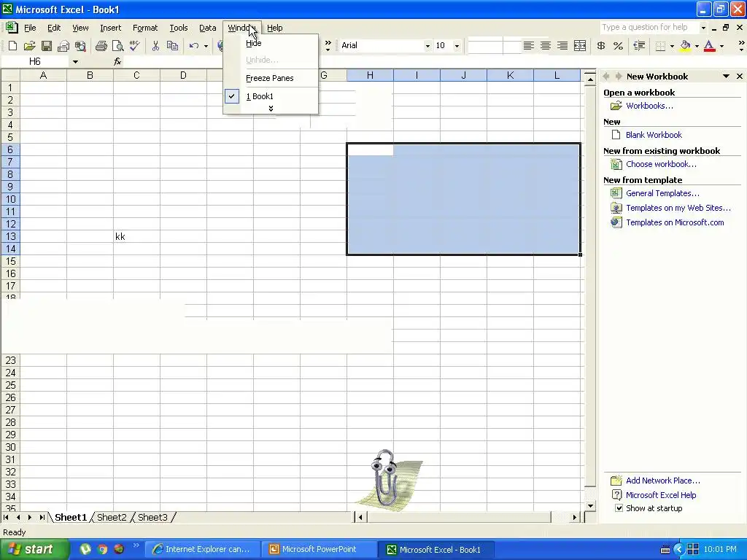Close the New Workbook task pane
This screenshot has width=747, height=560.
(740, 76)
